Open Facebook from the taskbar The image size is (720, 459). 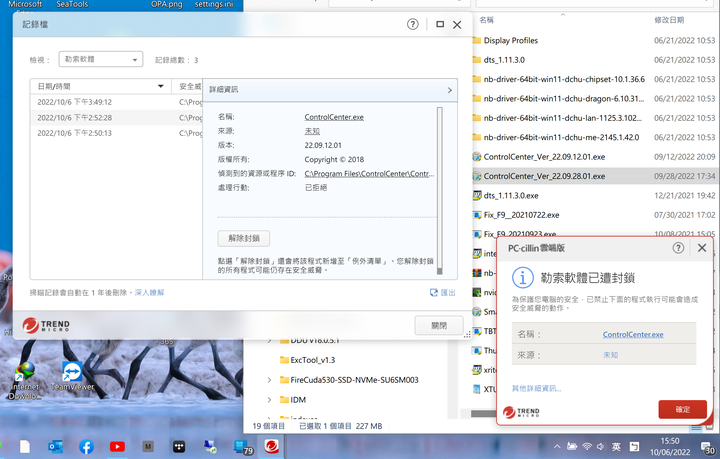(86, 446)
